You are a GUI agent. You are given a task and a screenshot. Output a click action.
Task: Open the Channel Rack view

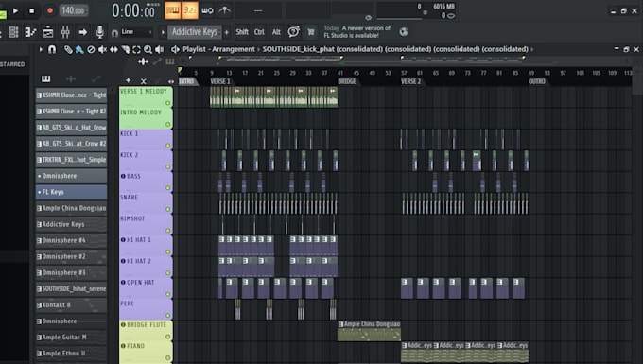coord(13,32)
